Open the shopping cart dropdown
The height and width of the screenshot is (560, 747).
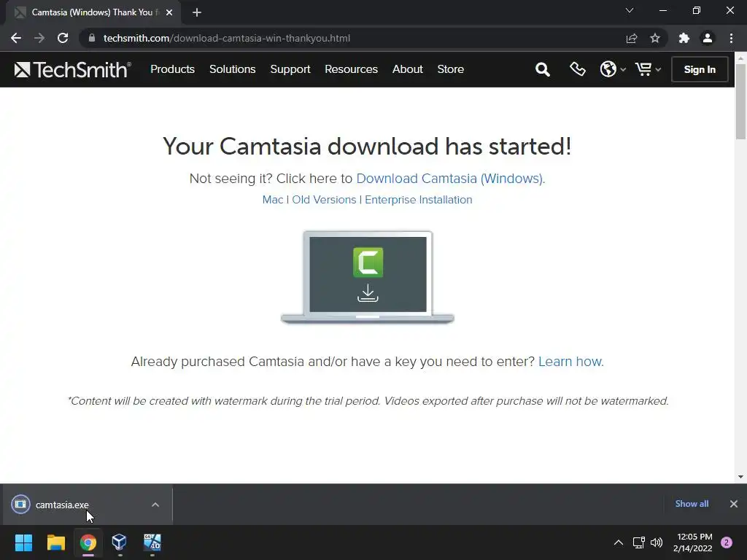pos(648,69)
